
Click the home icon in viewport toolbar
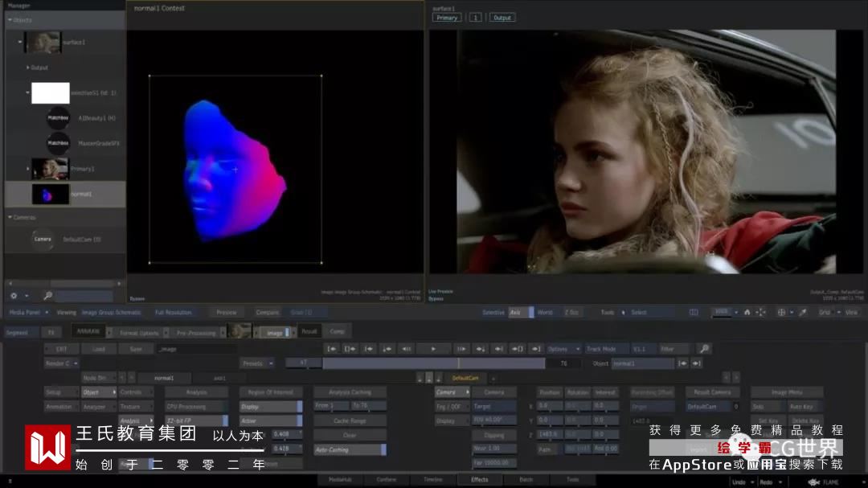(747, 312)
